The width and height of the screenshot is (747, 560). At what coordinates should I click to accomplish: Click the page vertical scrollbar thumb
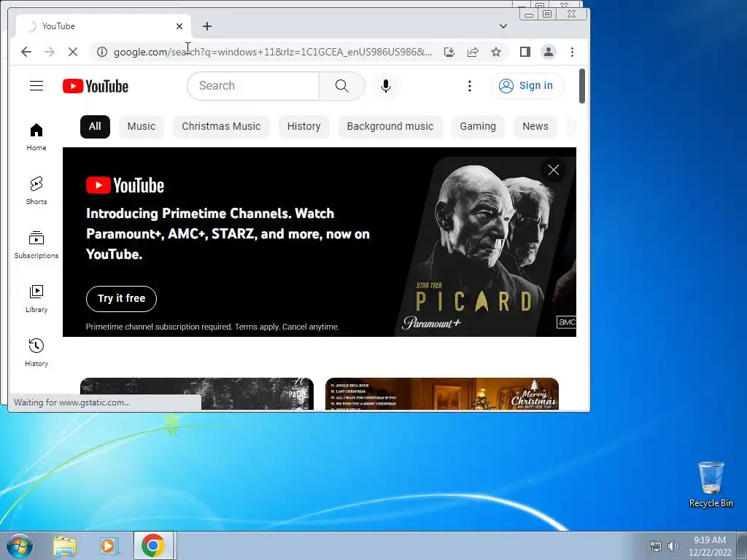[x=581, y=86]
